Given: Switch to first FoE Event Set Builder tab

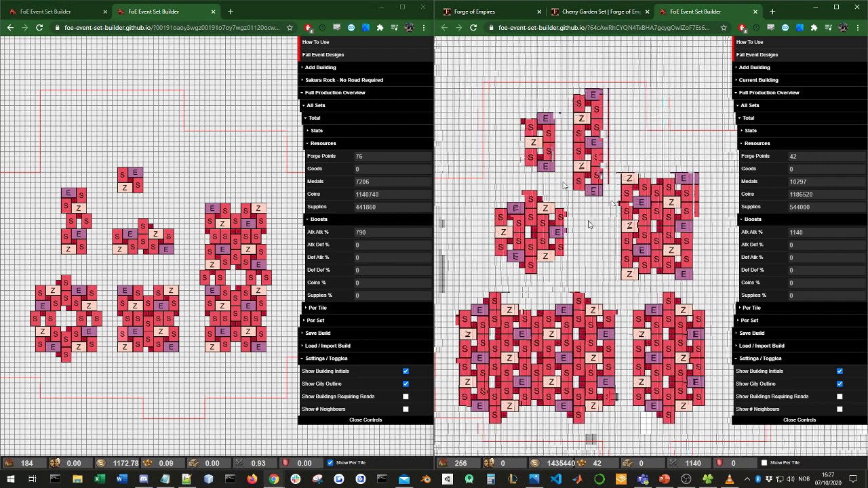Looking at the screenshot, I should point(58,12).
